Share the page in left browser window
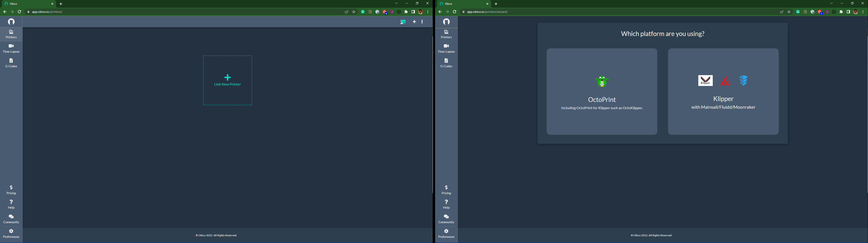 [346, 12]
